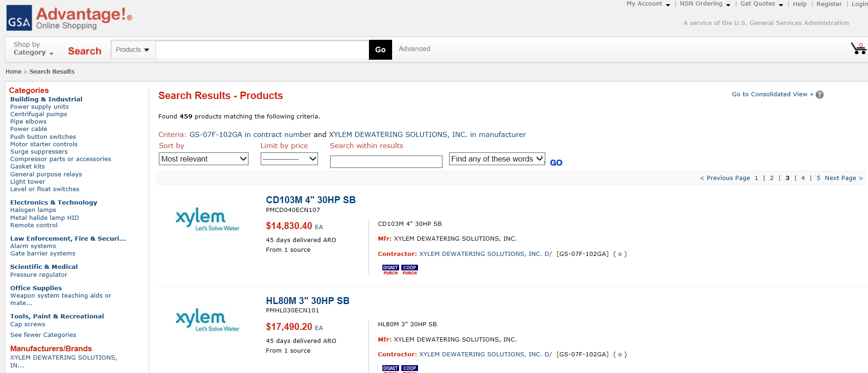Select Electronics & Technology category
Image resolution: width=868 pixels, height=373 pixels.
click(54, 202)
